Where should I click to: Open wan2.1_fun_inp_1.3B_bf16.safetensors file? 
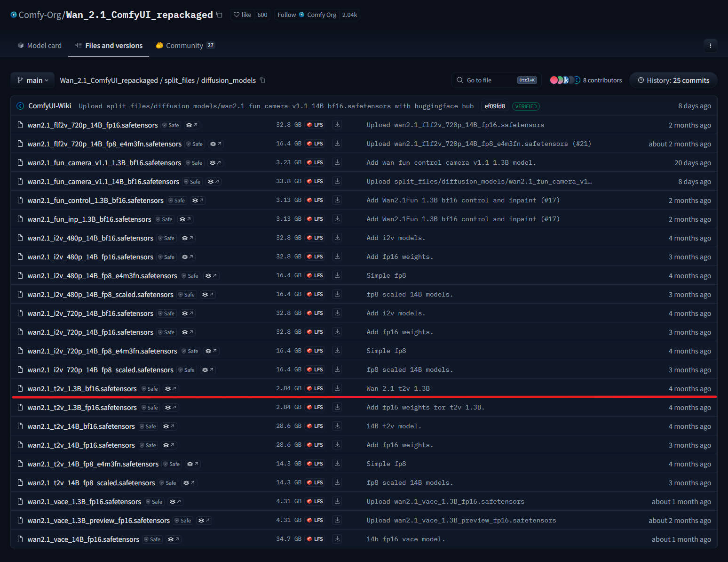[89, 219]
